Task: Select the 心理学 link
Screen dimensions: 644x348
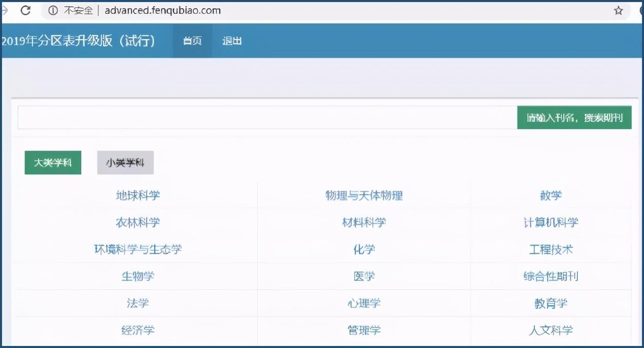Action: click(364, 303)
